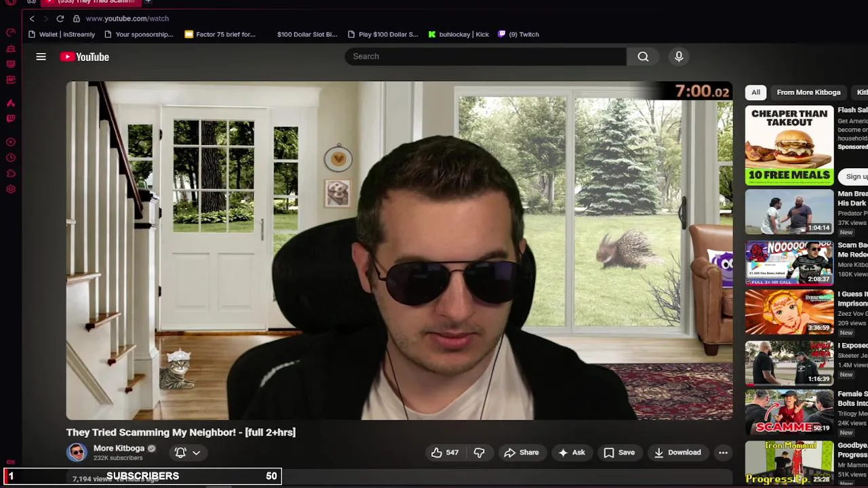Open Your sponsorship bookmark
The image size is (868, 488).
139,35
